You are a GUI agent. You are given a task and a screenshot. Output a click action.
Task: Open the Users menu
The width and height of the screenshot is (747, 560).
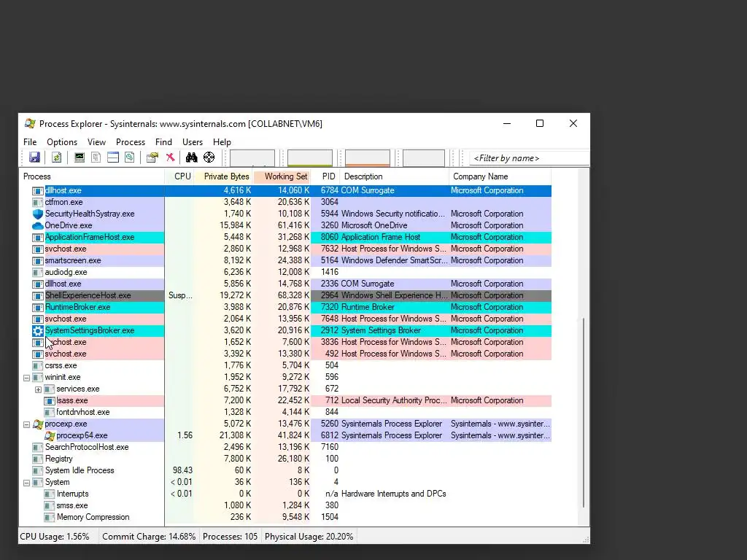coord(193,142)
